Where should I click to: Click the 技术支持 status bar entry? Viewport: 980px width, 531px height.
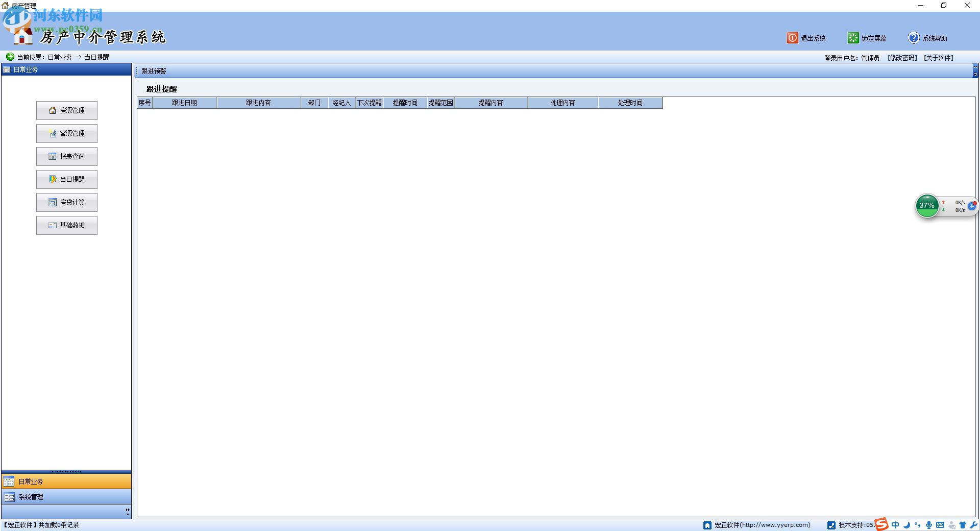tap(851, 525)
